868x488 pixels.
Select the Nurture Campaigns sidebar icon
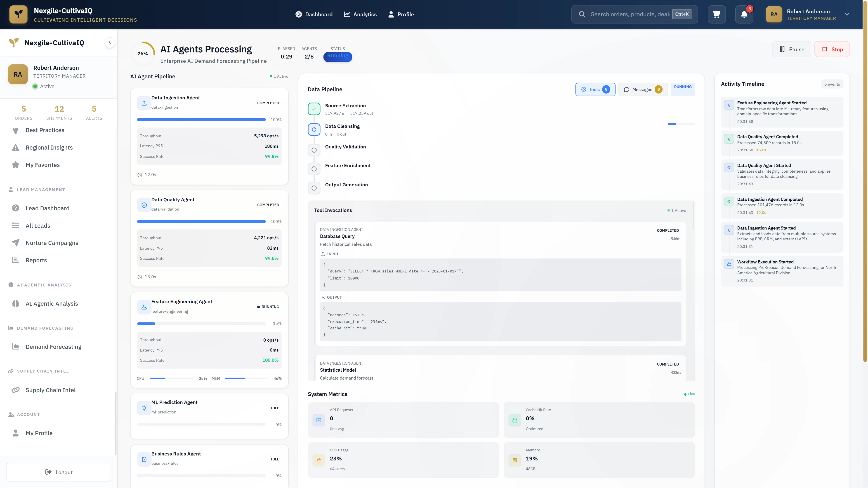click(x=16, y=242)
